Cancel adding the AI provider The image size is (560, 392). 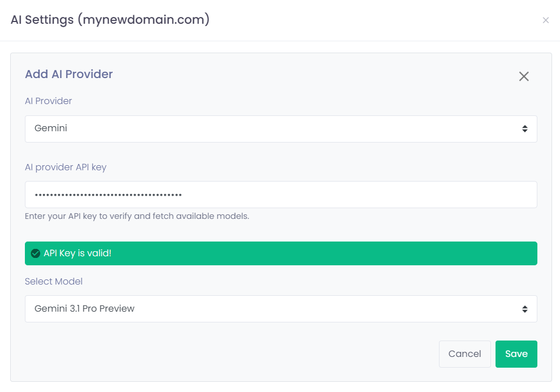pos(464,354)
